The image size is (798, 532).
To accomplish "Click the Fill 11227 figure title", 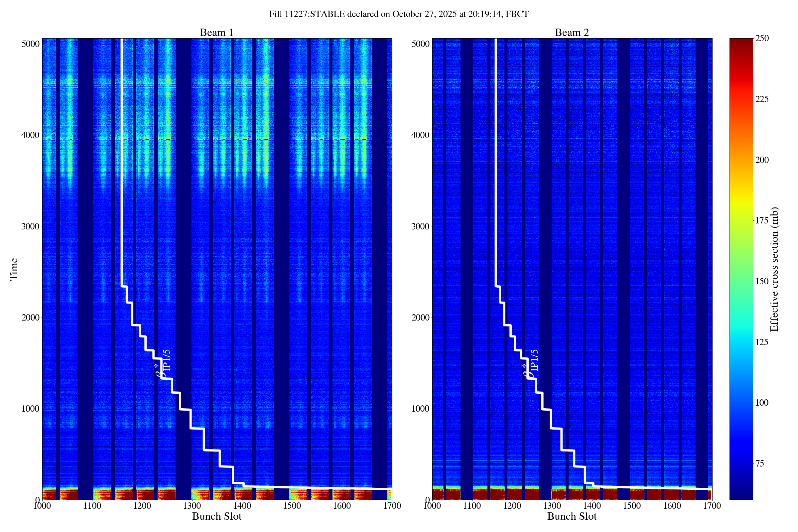I will 399,14.
